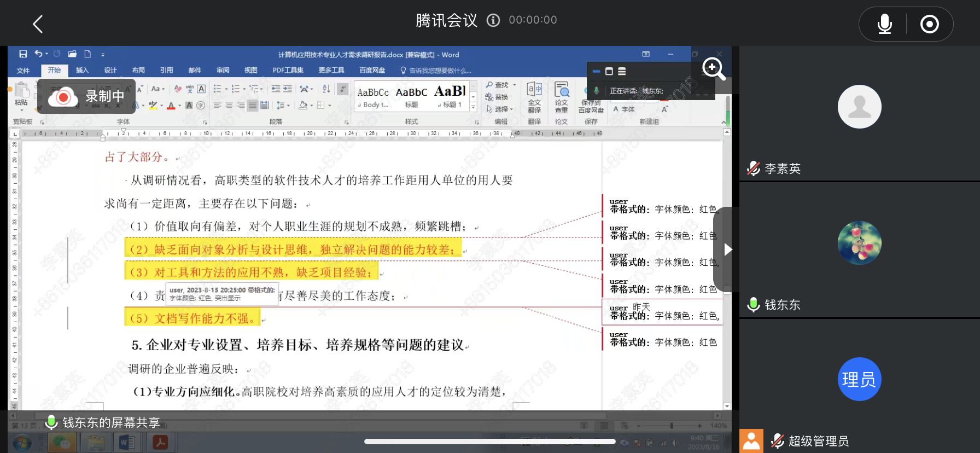Click the 论文查重 icon
Viewport: 980px width, 453px height.
561,96
